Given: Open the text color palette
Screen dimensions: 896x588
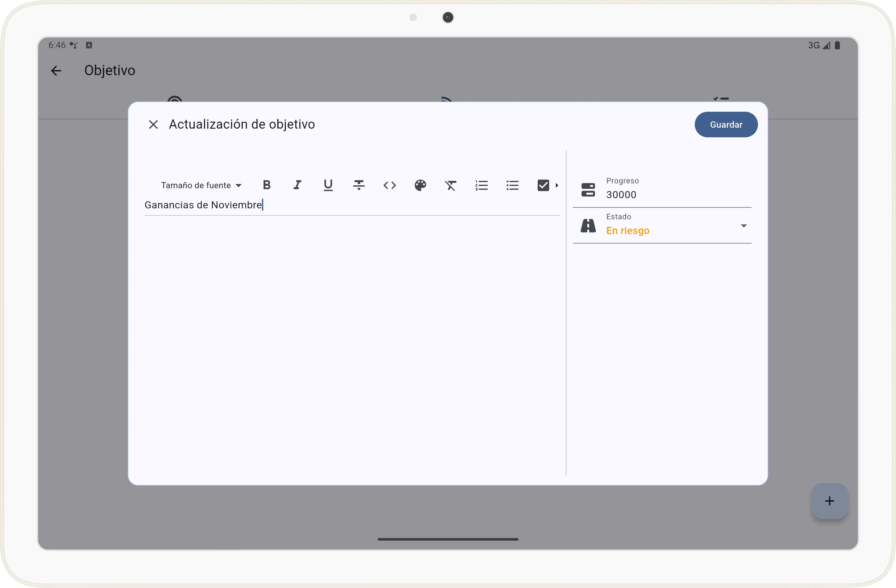Looking at the screenshot, I should (x=420, y=185).
